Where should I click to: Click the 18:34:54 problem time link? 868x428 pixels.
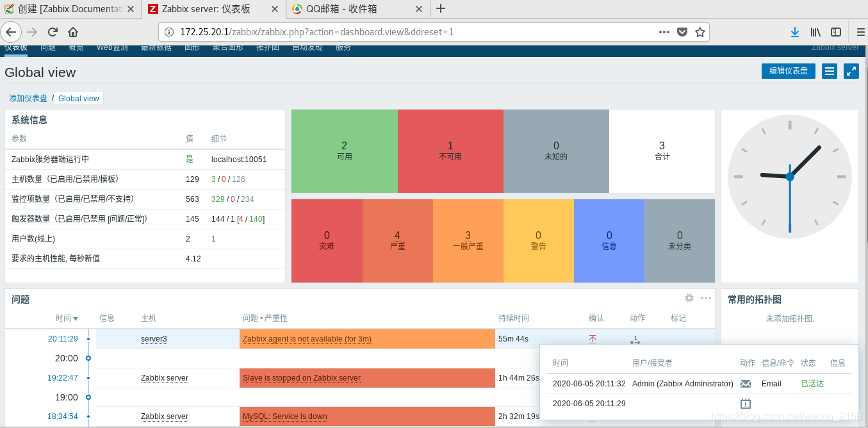[63, 416]
